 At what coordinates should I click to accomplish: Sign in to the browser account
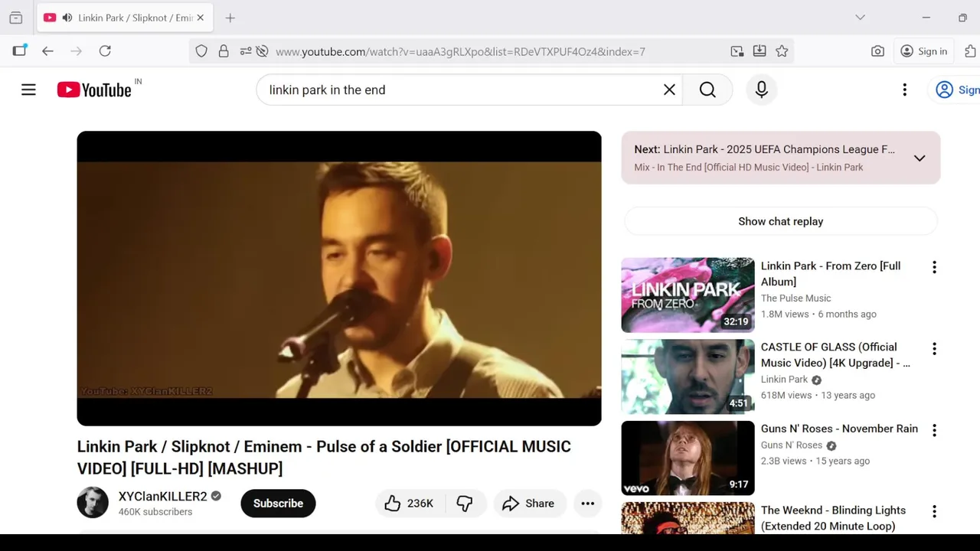coord(923,51)
